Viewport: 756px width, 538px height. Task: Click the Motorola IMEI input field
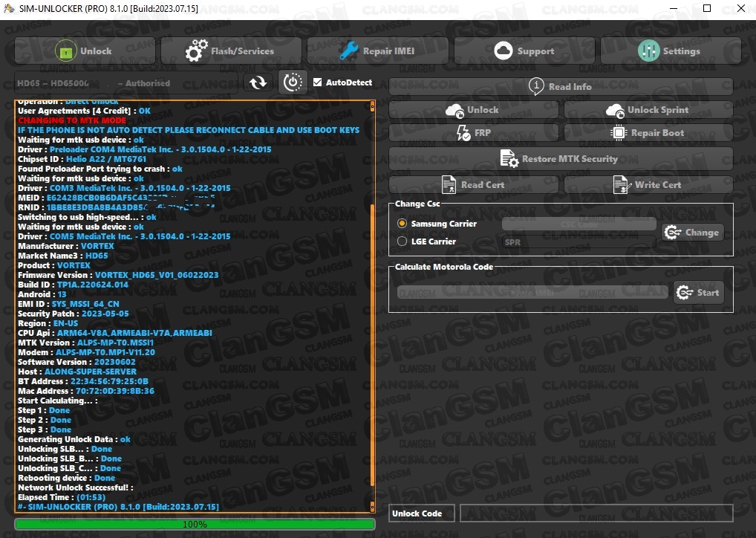click(x=532, y=292)
